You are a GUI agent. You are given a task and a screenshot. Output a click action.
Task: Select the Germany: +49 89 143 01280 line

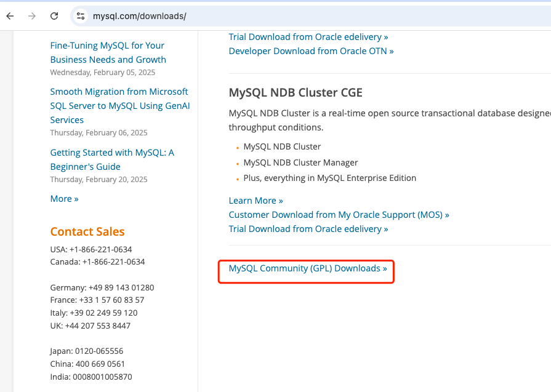click(x=102, y=287)
